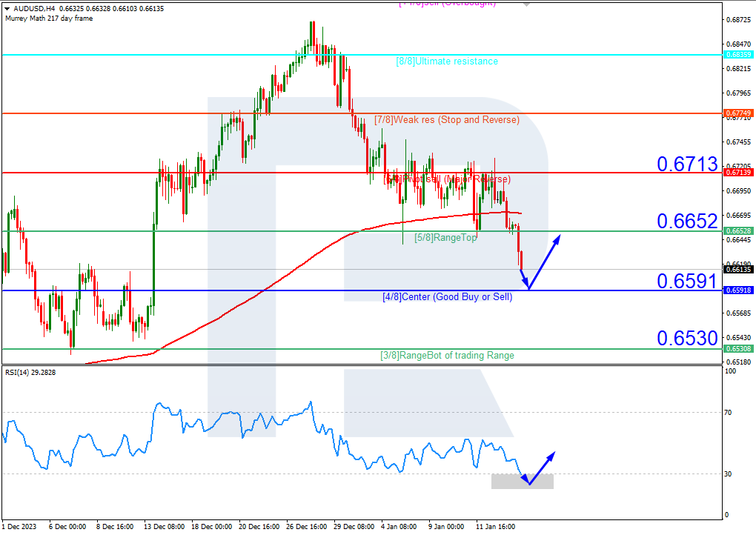Click the 0.65918 level tag on price axis
Image resolution: width=756 pixels, height=535 pixels.
pos(738,291)
